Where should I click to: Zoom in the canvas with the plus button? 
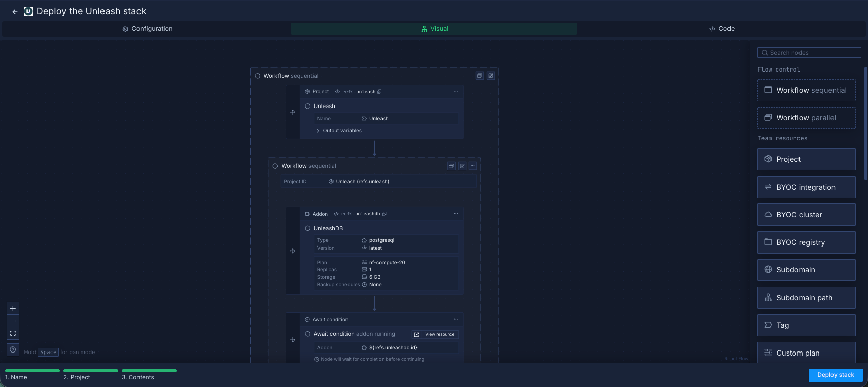pyautogui.click(x=13, y=308)
